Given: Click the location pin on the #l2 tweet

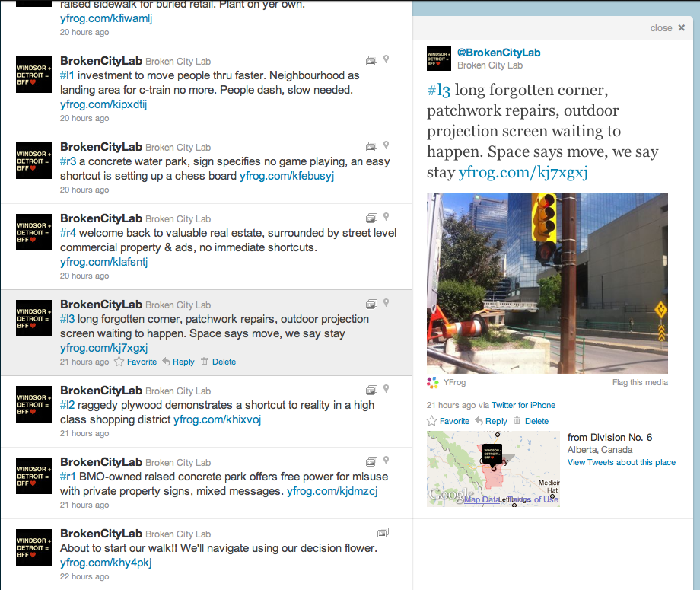Looking at the screenshot, I should pos(386,389).
